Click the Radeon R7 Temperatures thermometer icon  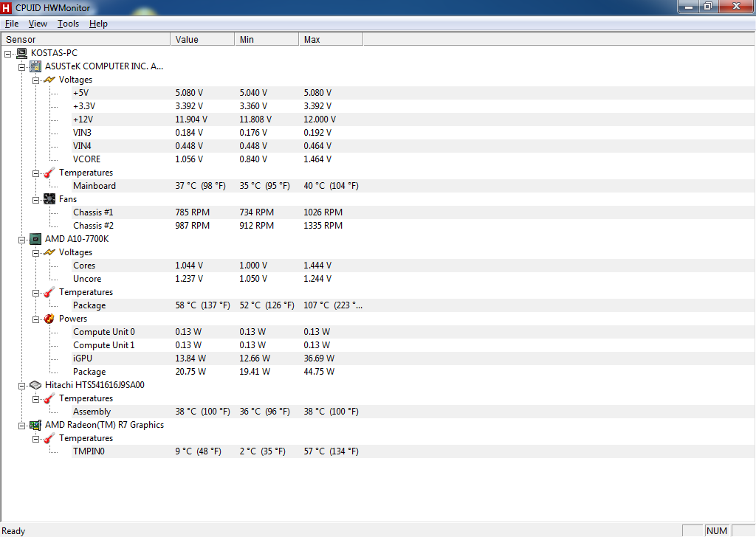tap(49, 438)
